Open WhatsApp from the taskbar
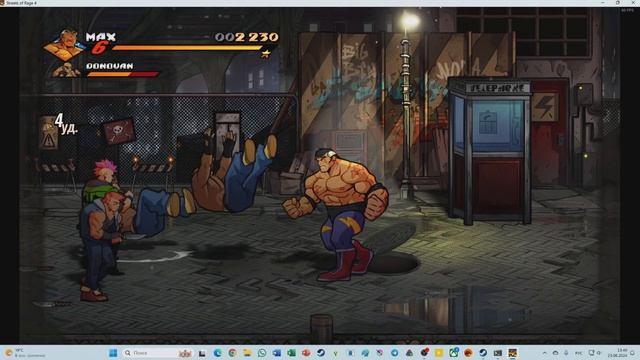This screenshot has width=640, height=360. pos(262,353)
